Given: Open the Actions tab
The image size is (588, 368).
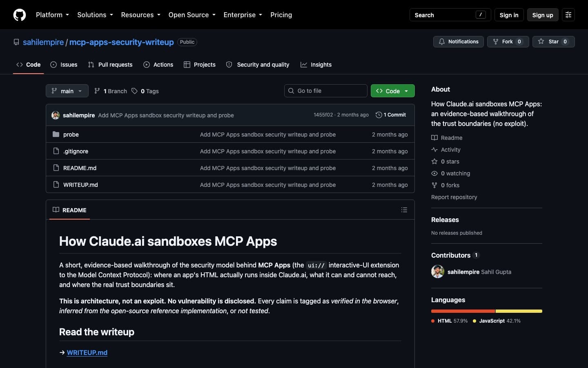Looking at the screenshot, I should [158, 65].
